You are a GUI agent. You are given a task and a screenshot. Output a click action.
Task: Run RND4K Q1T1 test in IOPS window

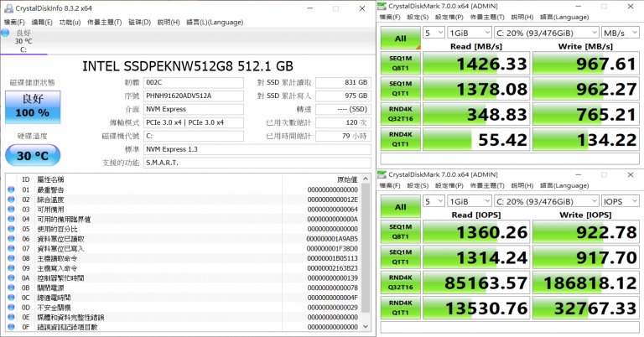coord(401,308)
